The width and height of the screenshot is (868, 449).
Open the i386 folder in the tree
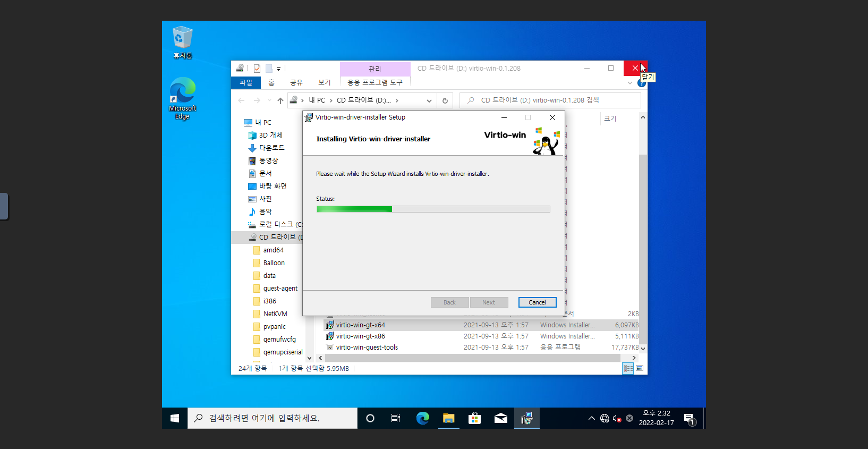(x=265, y=301)
